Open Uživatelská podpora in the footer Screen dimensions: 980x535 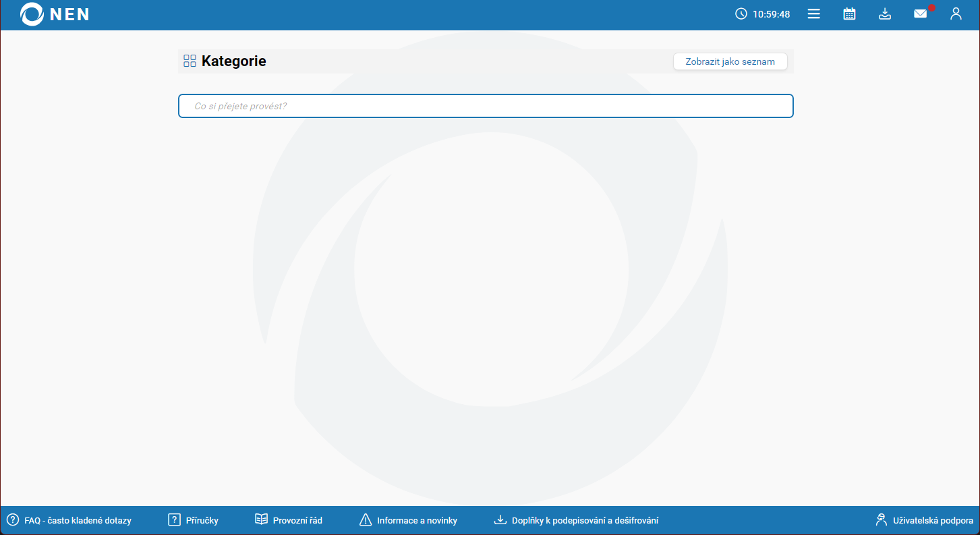[924, 520]
